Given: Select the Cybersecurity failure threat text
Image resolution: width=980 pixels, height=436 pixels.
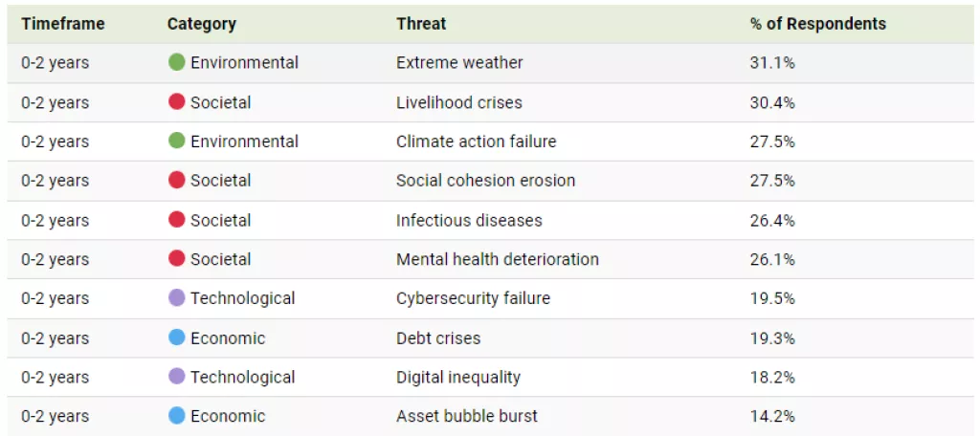Looking at the screenshot, I should (x=473, y=298).
